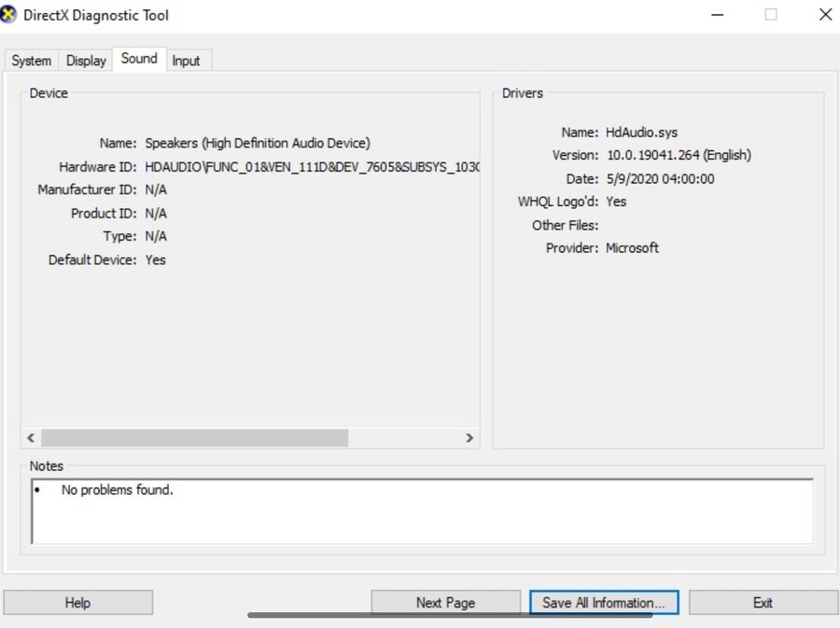The height and width of the screenshot is (628, 840).
Task: Click the 'Manufacturer ID:' label
Action: coord(88,189)
